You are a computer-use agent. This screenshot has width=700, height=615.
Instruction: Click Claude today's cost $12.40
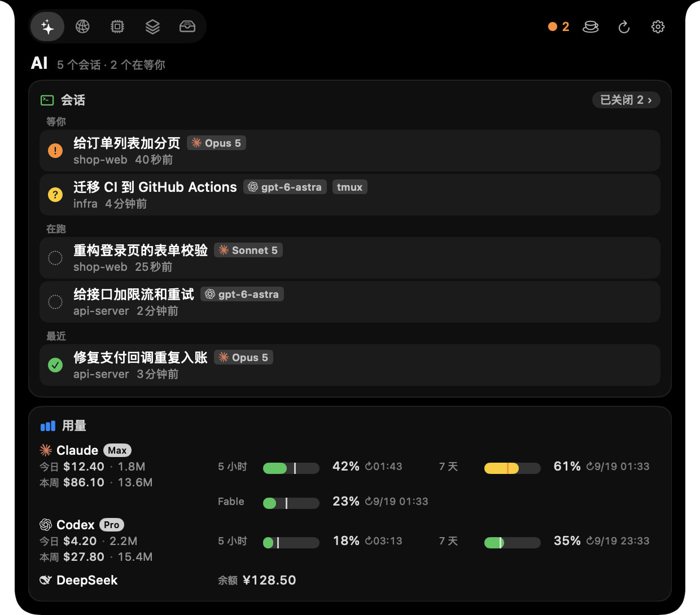pos(84,467)
